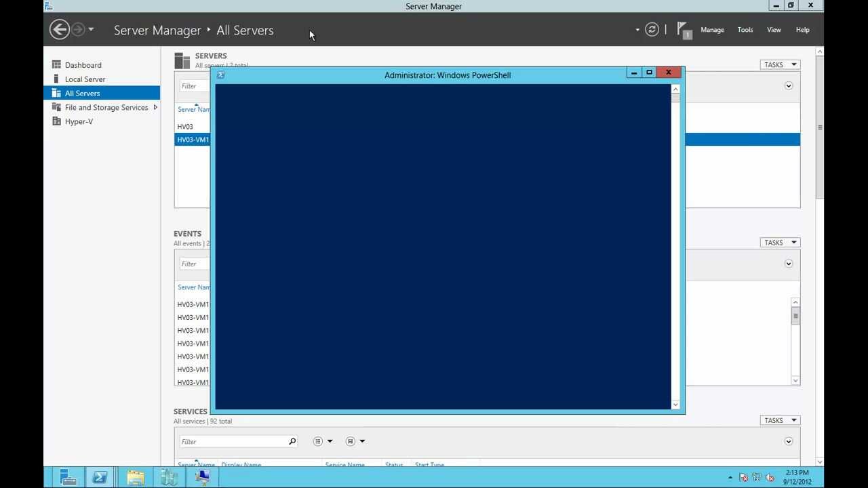Click the Forward navigation arrow in Server Manager

(x=78, y=29)
